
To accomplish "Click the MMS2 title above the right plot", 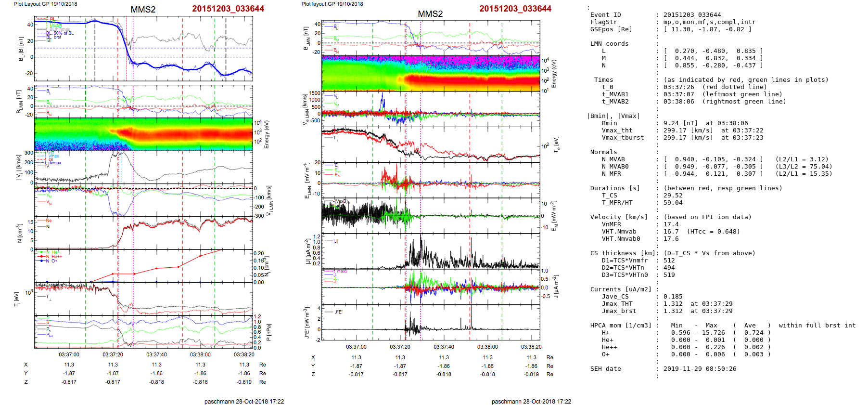I will [430, 14].
